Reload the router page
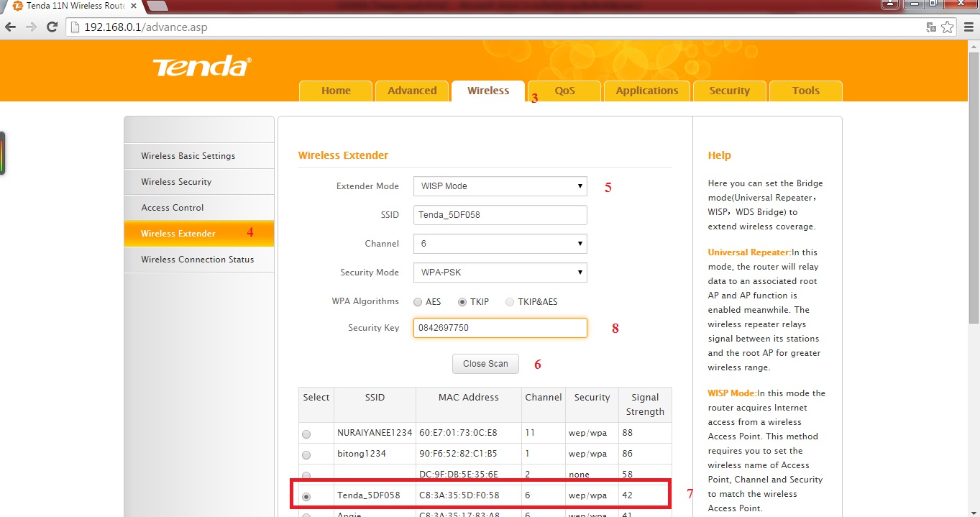980x517 pixels. click(x=52, y=27)
